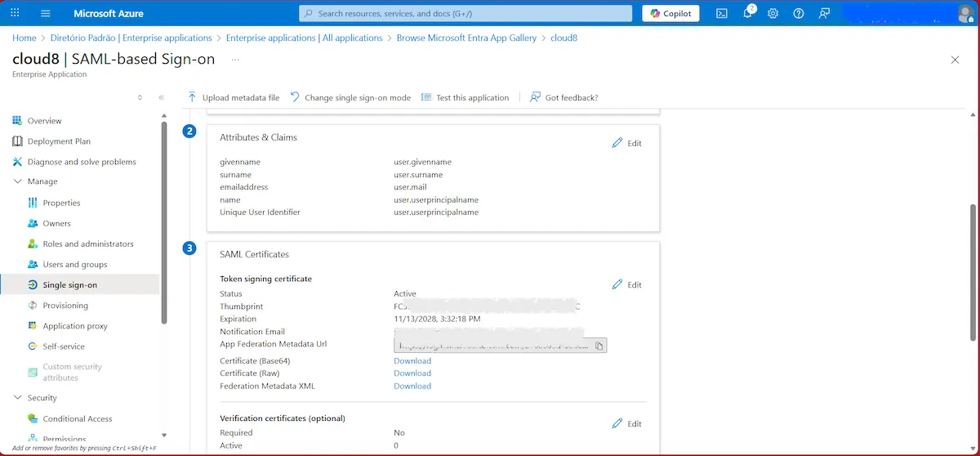This screenshot has width=980, height=456.
Task: Click the cloud8 breadcrumb link
Action: 564,38
